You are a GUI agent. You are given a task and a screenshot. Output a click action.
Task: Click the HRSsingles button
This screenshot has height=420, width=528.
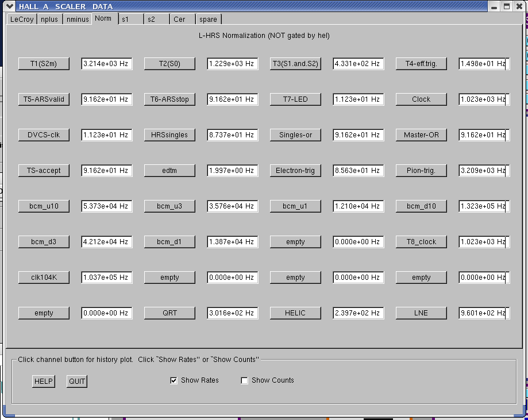tap(169, 135)
